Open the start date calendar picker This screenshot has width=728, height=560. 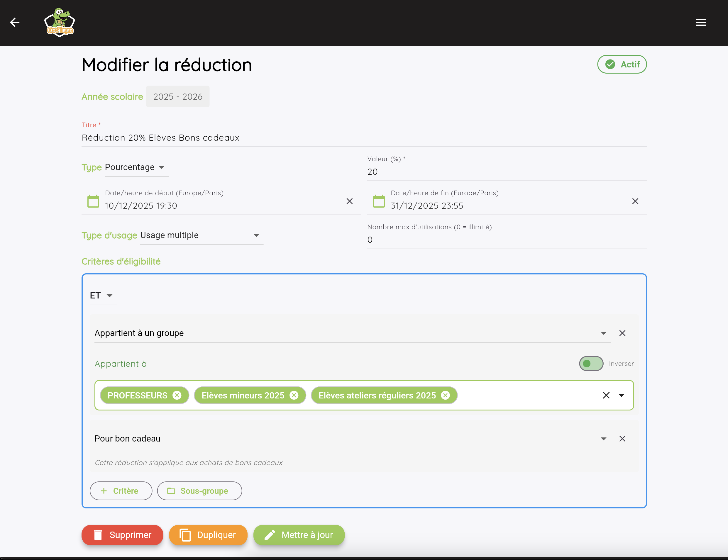click(93, 201)
